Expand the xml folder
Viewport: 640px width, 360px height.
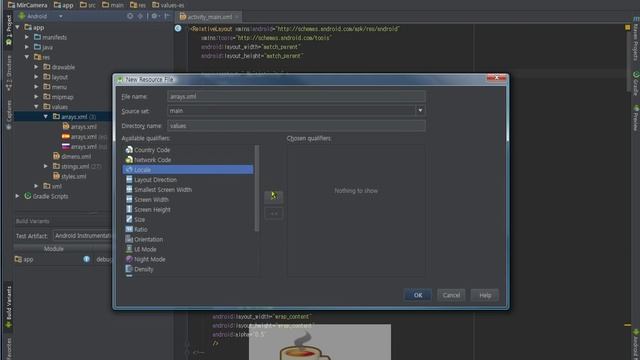(36, 186)
